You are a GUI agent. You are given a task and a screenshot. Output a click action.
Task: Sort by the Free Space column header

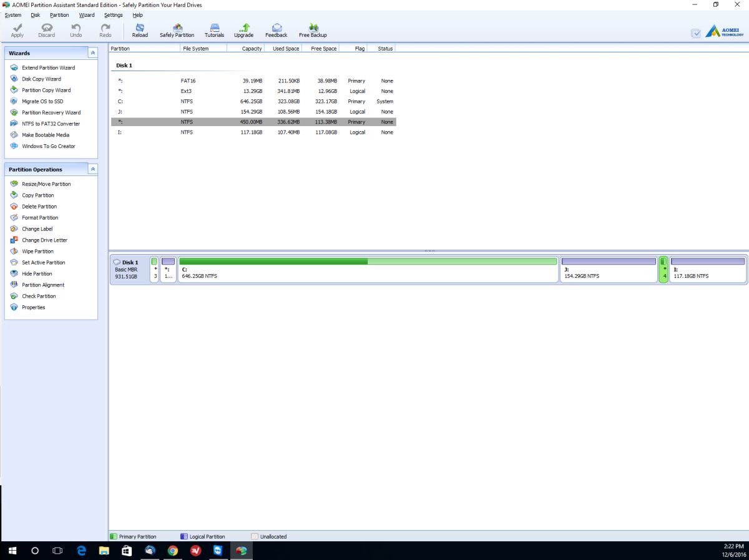pyautogui.click(x=321, y=49)
